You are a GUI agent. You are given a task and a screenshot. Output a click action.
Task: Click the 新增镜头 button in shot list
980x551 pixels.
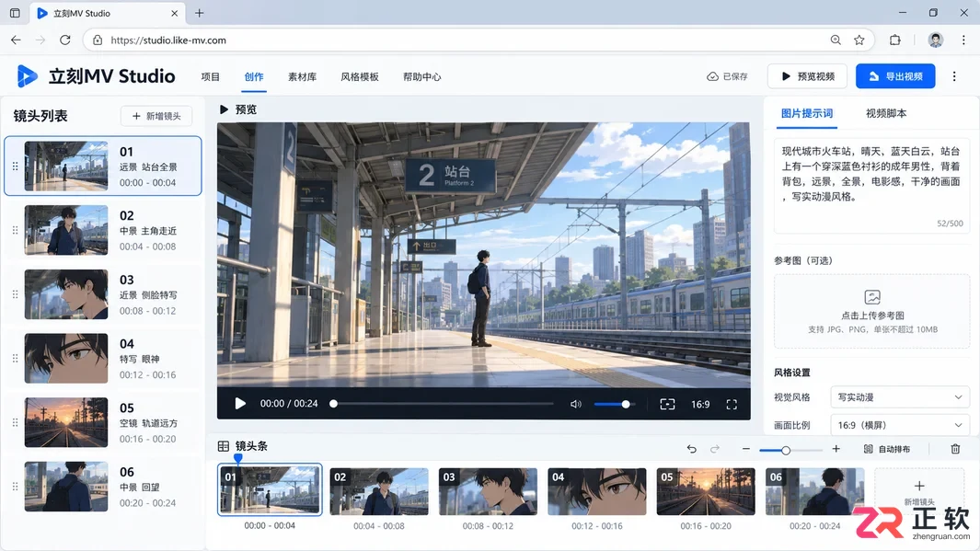coord(156,116)
